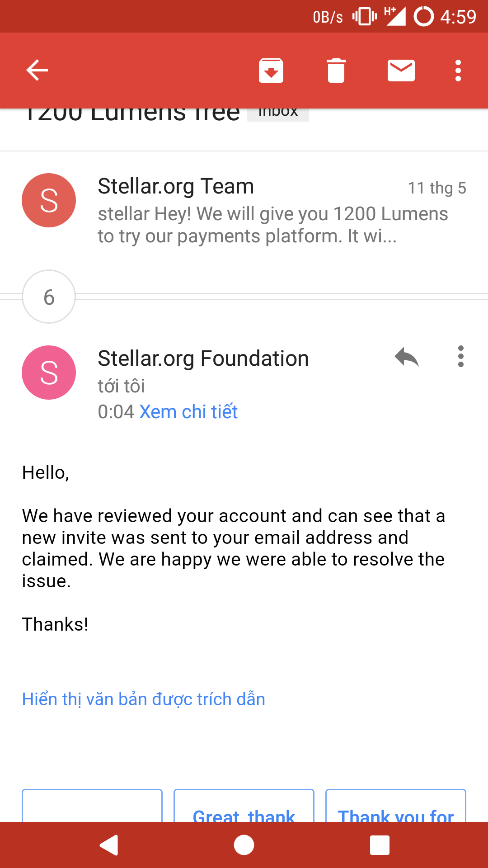The width and height of the screenshot is (488, 868).
Task: Reply to Stellar.org Foundation message
Action: click(407, 357)
